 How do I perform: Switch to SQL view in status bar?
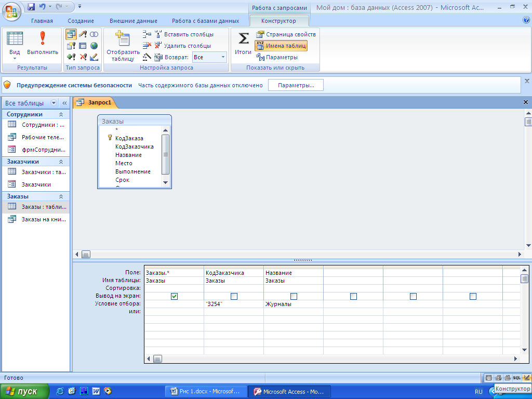517,378
